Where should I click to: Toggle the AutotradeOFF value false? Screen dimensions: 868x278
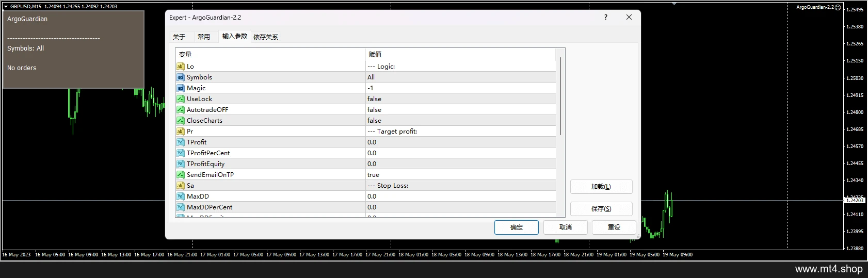pyautogui.click(x=461, y=110)
